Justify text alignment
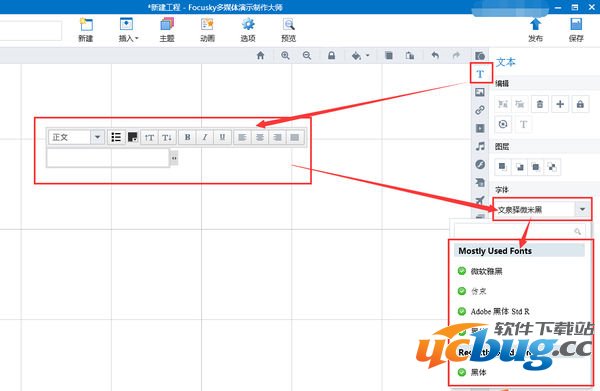600x391 pixels. (295, 137)
